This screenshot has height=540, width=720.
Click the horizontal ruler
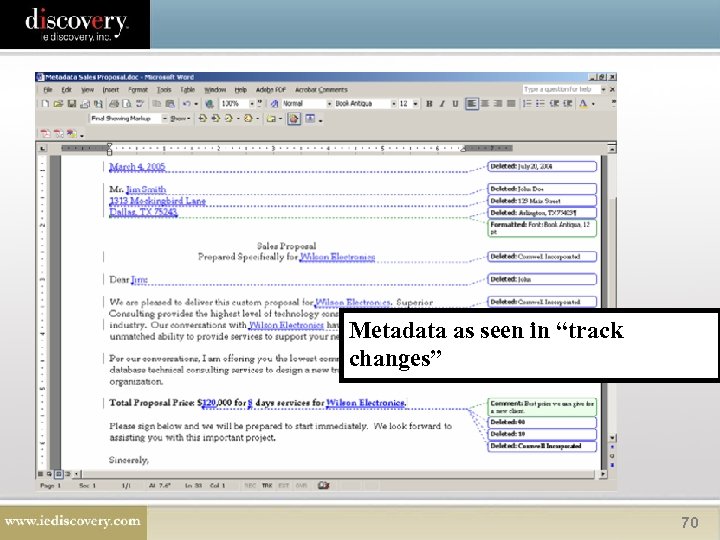pos(287,148)
